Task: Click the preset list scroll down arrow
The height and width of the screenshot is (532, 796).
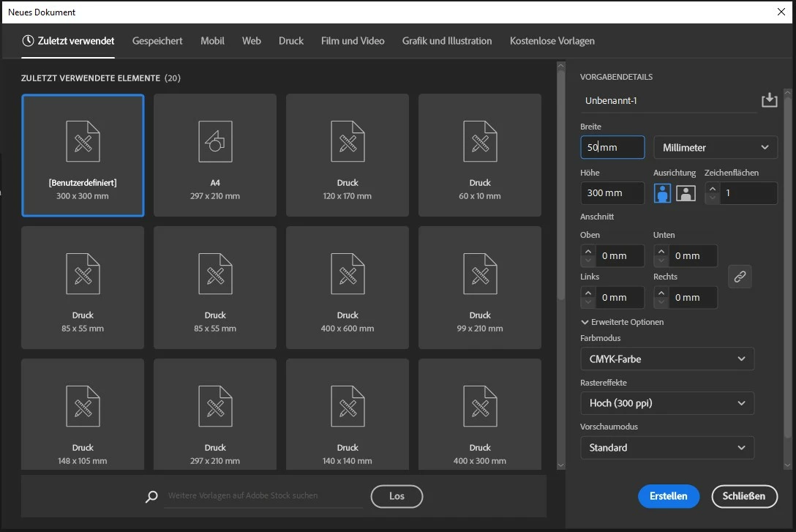Action: coord(561,465)
